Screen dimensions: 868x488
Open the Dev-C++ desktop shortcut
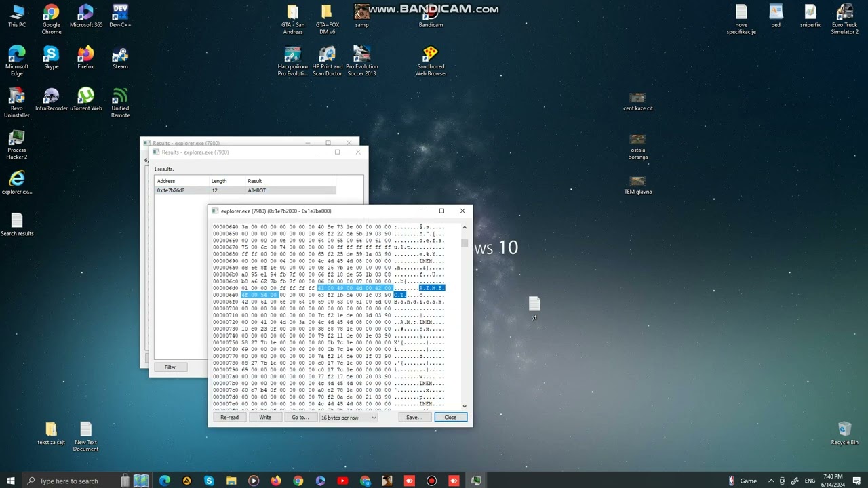[120, 16]
